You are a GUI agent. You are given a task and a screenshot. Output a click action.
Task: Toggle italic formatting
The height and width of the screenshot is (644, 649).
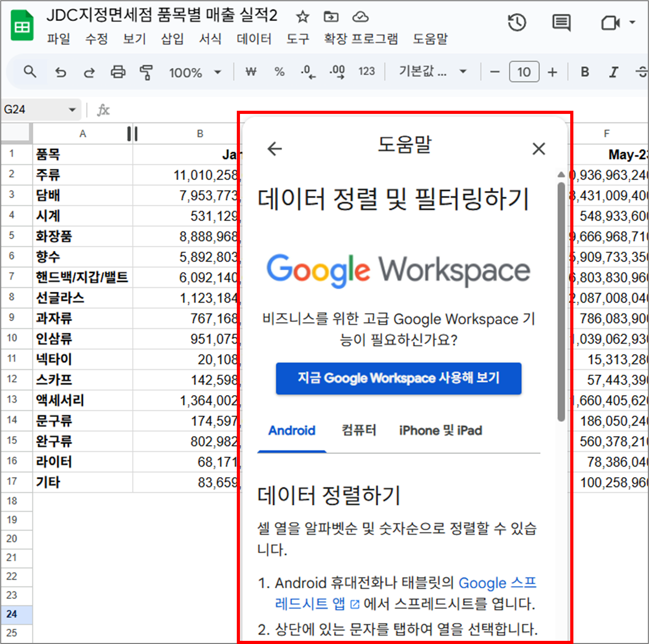[x=613, y=72]
